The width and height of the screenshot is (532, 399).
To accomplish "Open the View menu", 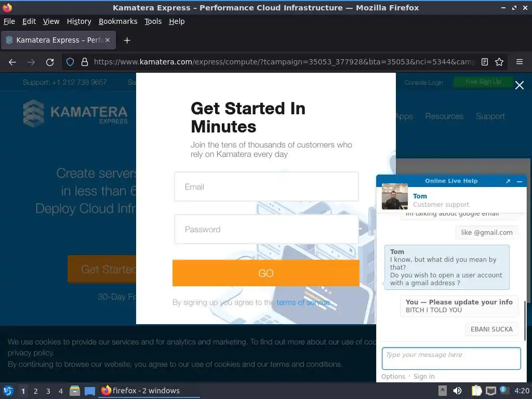I will 51,21.
